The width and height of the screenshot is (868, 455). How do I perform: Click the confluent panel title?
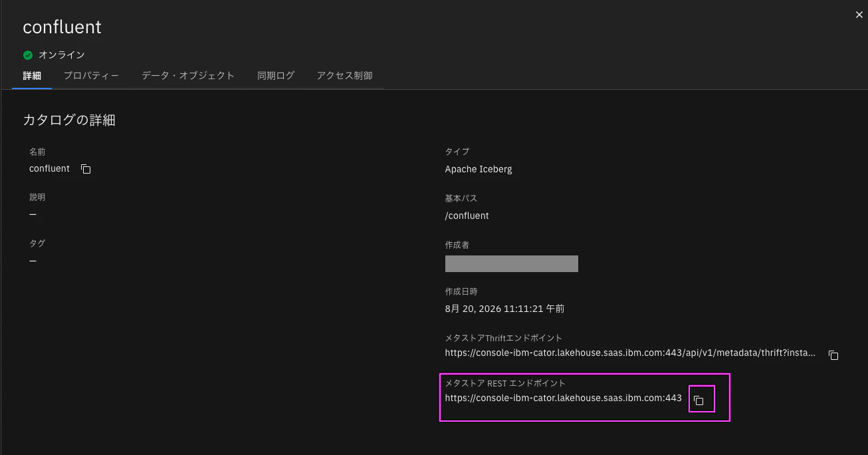tap(62, 27)
